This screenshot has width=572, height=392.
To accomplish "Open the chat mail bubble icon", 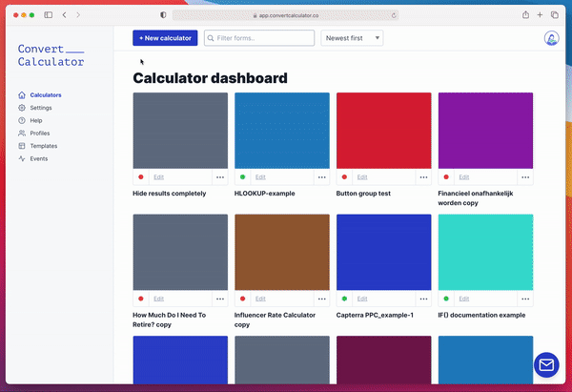I will 546,364.
